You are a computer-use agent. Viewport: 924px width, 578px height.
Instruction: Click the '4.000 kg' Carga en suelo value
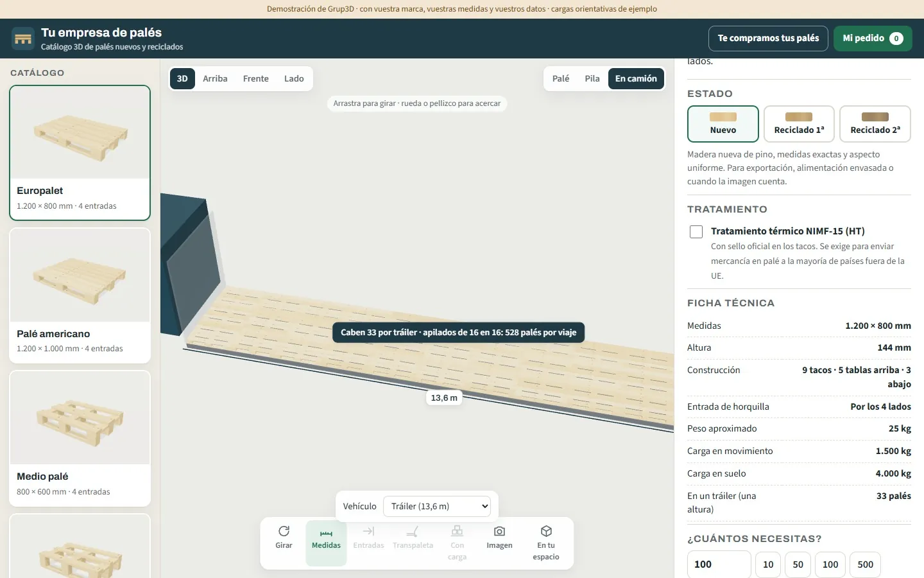point(893,473)
